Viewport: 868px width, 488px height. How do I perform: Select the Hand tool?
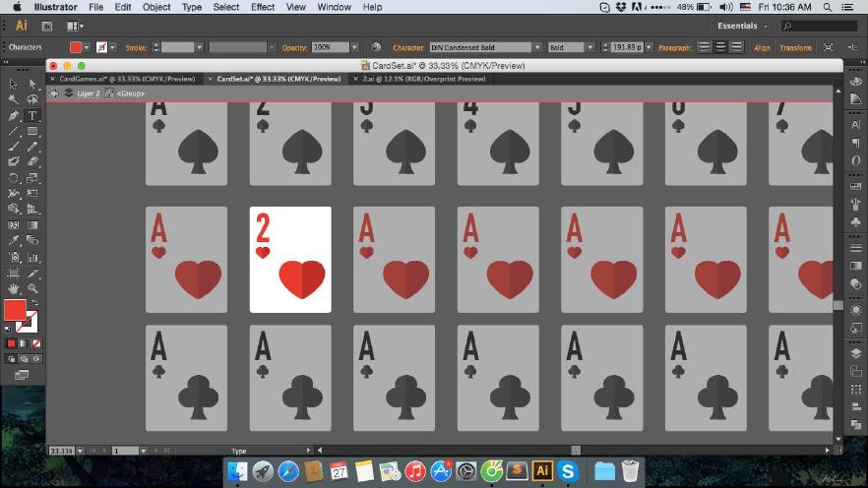(14, 288)
